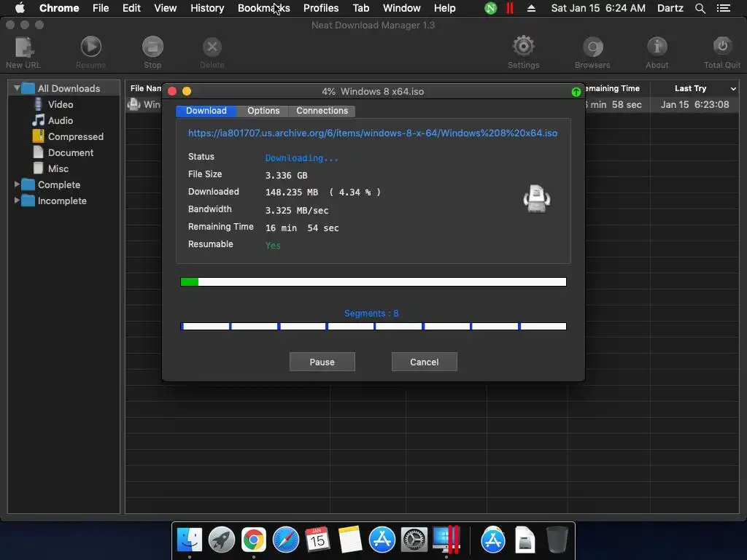Click the 3.336 GB file size value
Image resolution: width=747 pixels, height=560 pixels.
(x=286, y=175)
